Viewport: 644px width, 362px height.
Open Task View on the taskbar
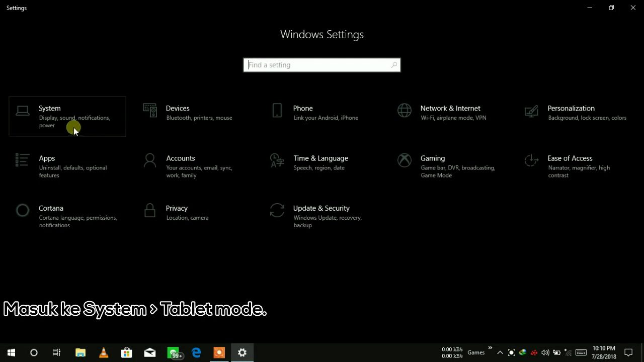pyautogui.click(x=57, y=352)
